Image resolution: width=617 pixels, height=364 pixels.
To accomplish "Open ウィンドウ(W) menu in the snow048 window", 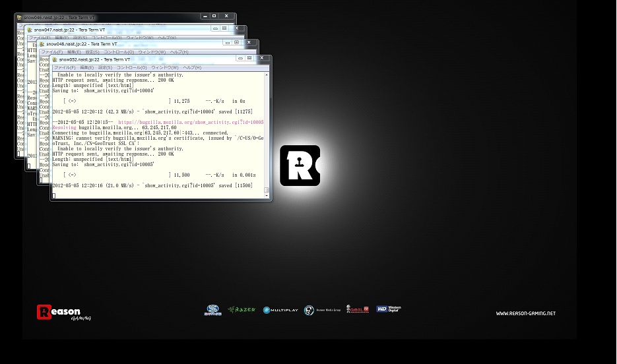I will (x=152, y=52).
